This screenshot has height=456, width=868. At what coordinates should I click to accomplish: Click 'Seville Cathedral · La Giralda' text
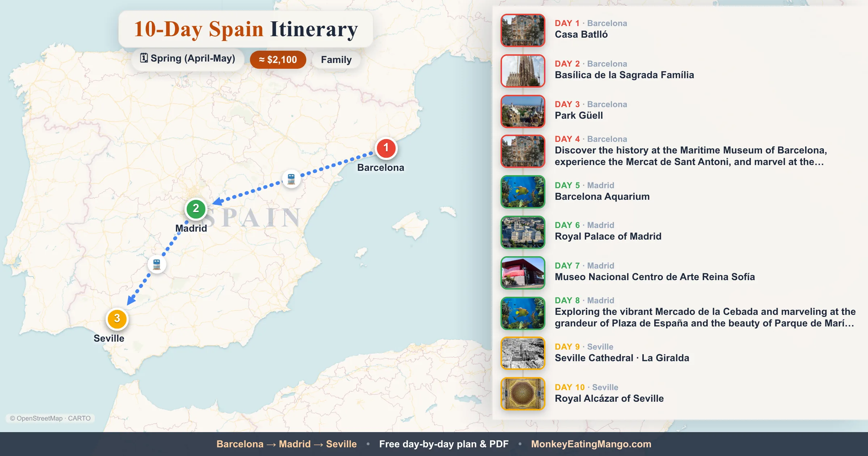coord(622,358)
